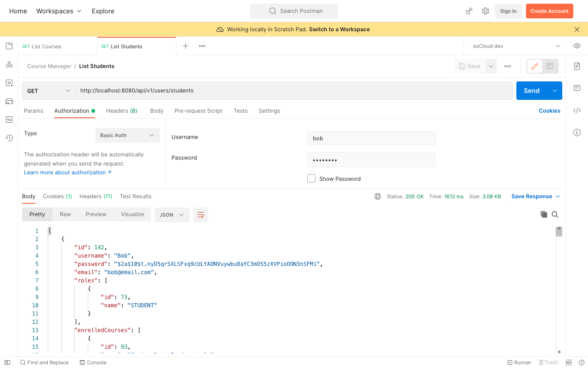Click Switch to a Workspace link
The image size is (588, 368).
point(339,29)
